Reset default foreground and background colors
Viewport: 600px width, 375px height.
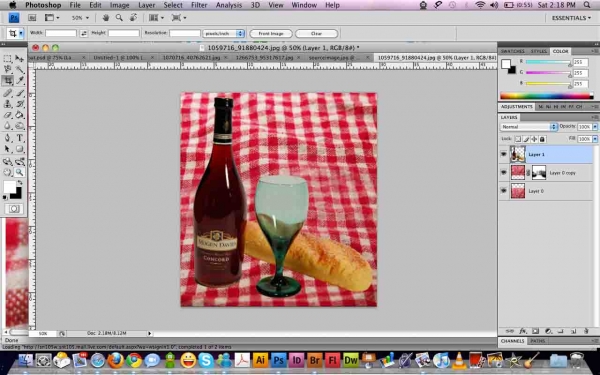5,197
